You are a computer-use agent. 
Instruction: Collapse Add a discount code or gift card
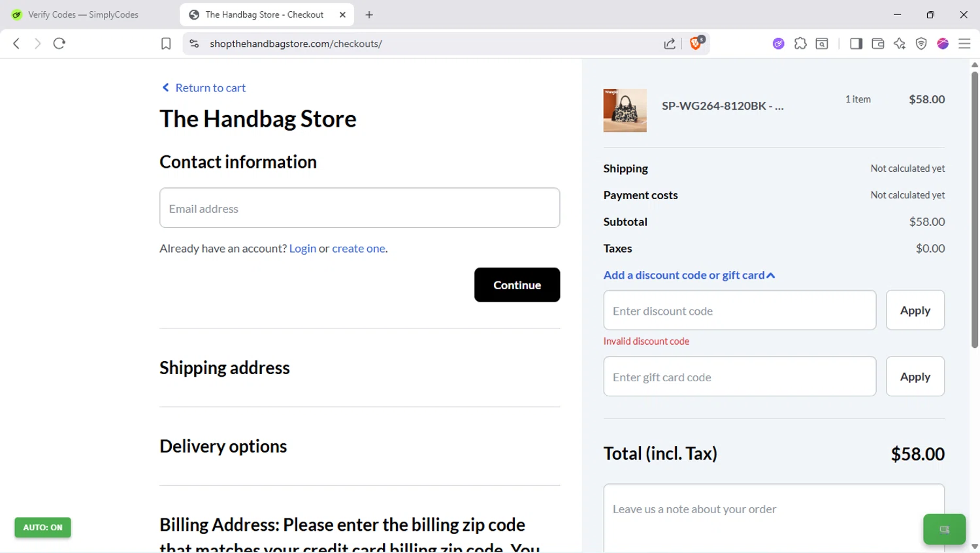tap(689, 275)
